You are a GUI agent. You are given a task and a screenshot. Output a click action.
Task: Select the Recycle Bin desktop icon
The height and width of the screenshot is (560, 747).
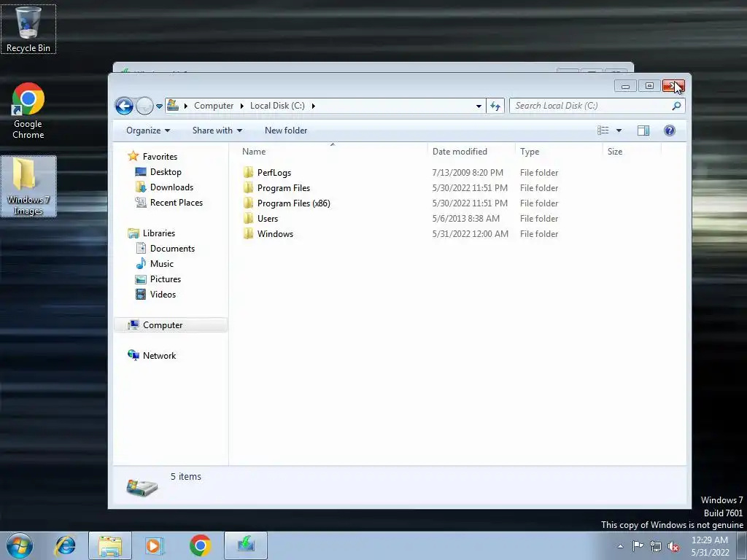28,29
